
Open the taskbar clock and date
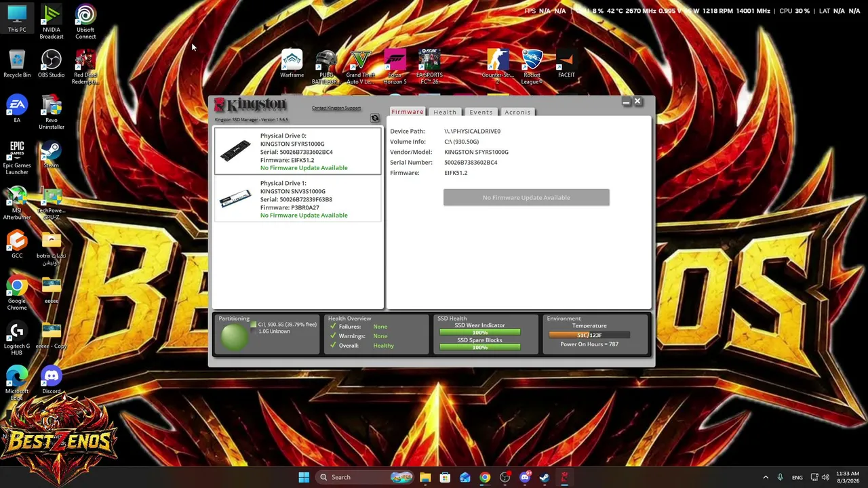click(x=848, y=477)
